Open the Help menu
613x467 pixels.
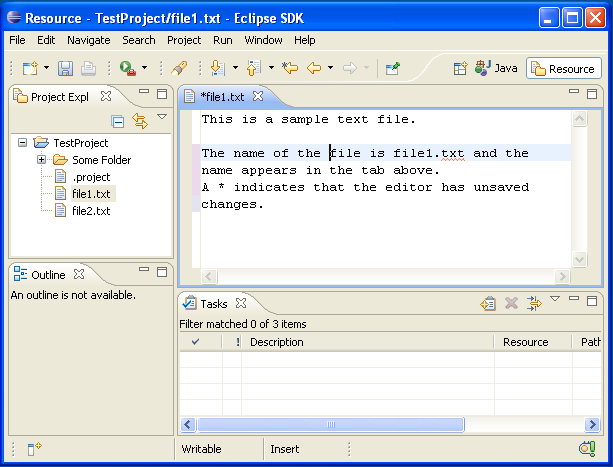[x=305, y=40]
